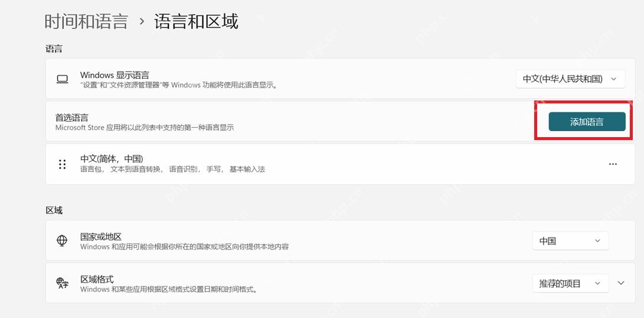This screenshot has height=318, width=644.
Task: Click the 语言包 feature list text
Action: [172, 169]
